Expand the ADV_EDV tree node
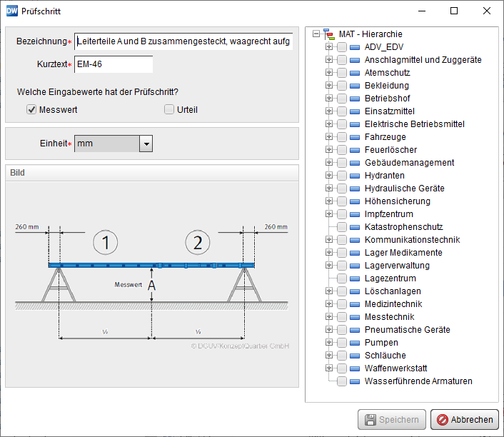 point(329,47)
